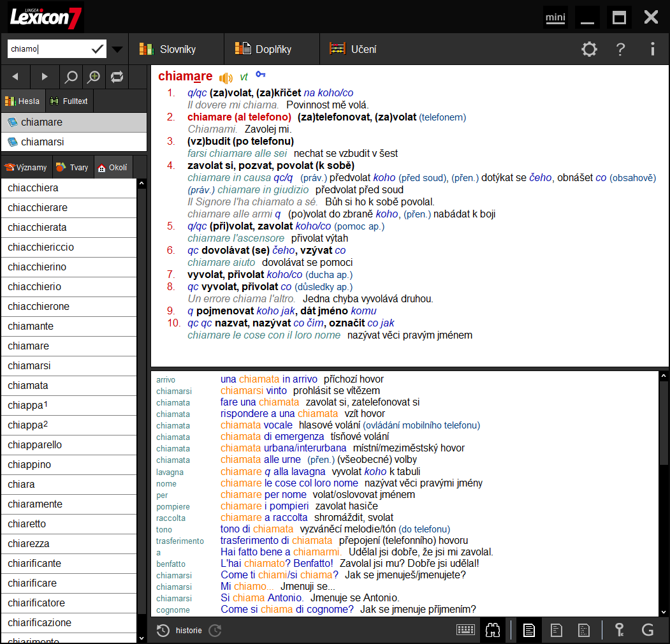Select the compact entry view icon
The image size is (670, 644).
(x=584, y=630)
